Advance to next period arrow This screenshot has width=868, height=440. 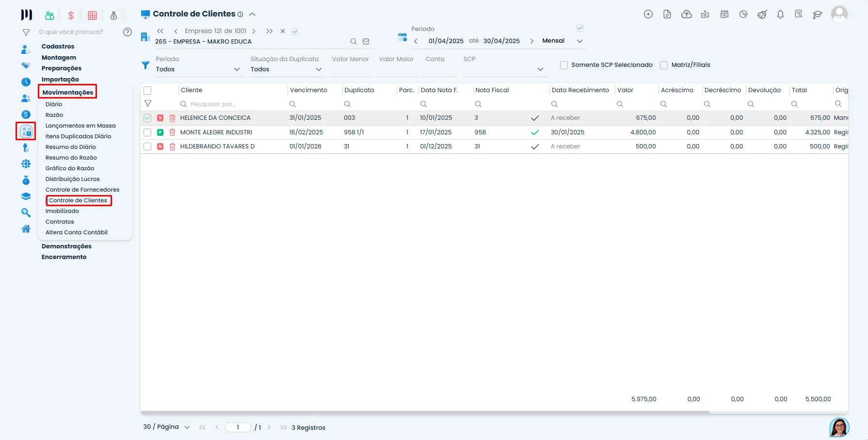tap(531, 41)
